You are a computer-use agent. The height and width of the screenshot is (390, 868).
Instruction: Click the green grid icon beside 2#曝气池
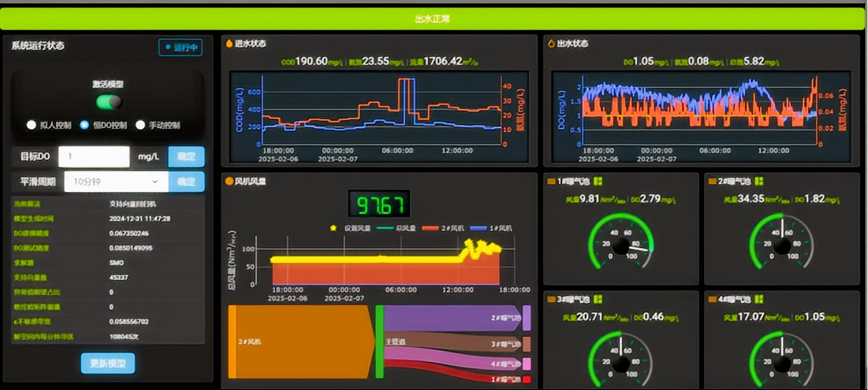pos(759,181)
